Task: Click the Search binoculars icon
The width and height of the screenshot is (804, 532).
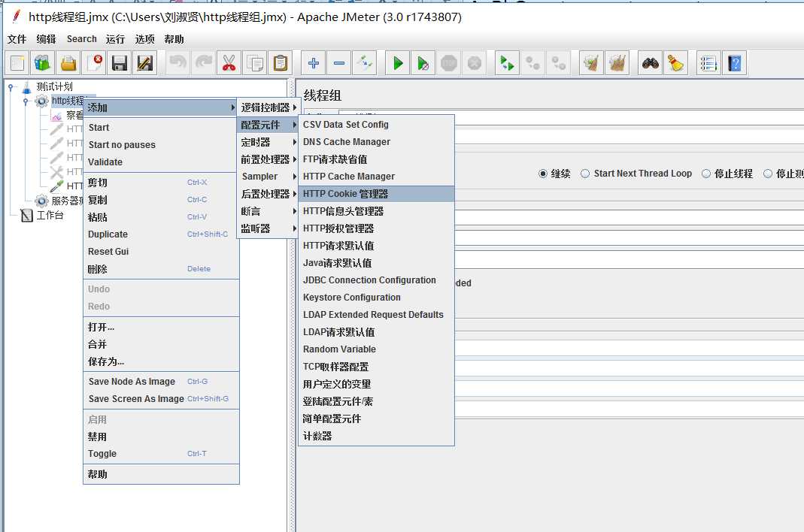Action: (650, 64)
